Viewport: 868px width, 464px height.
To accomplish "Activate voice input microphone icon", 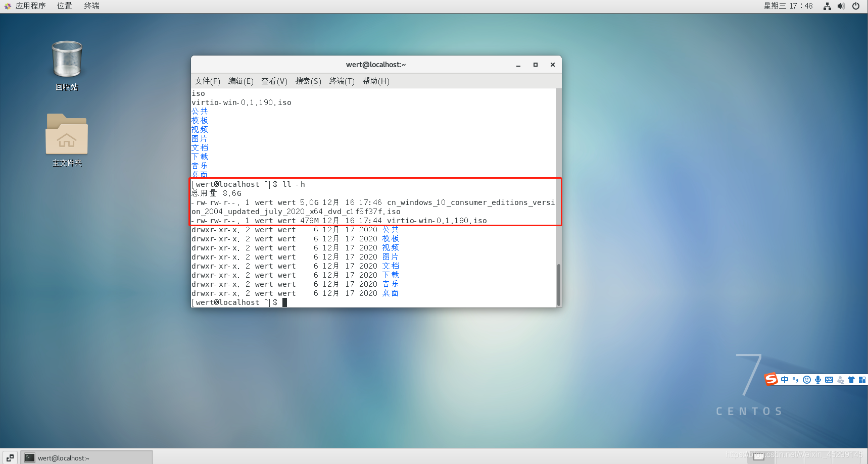I will click(x=818, y=380).
